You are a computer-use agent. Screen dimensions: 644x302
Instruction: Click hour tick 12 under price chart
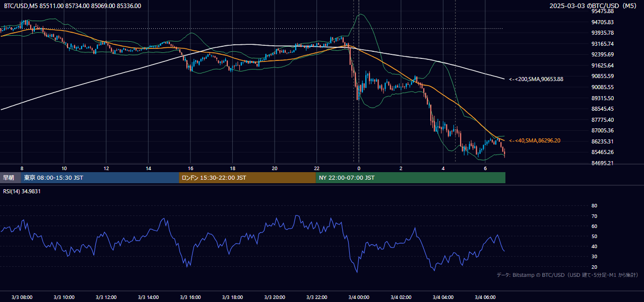[x=106, y=168]
